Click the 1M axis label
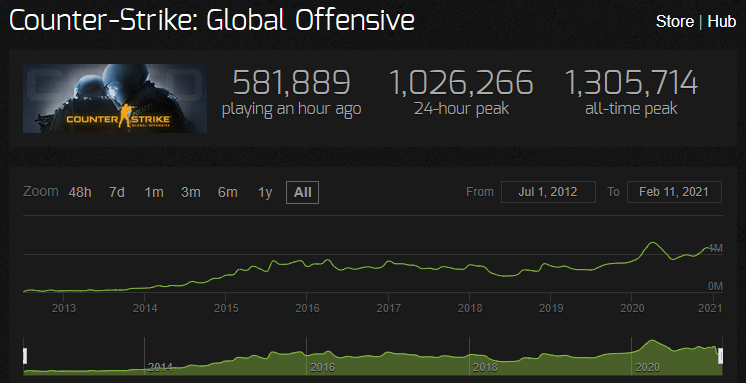Image resolution: width=746 pixels, height=383 pixels. [x=716, y=248]
